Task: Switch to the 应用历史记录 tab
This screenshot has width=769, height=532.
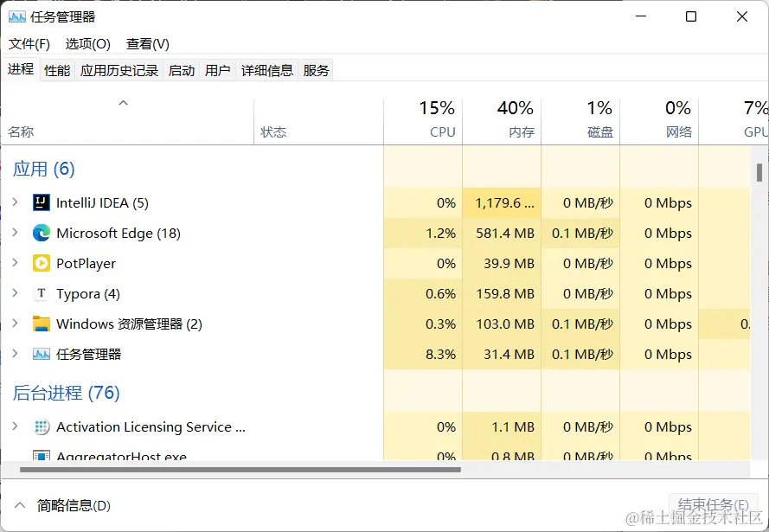Action: click(119, 71)
